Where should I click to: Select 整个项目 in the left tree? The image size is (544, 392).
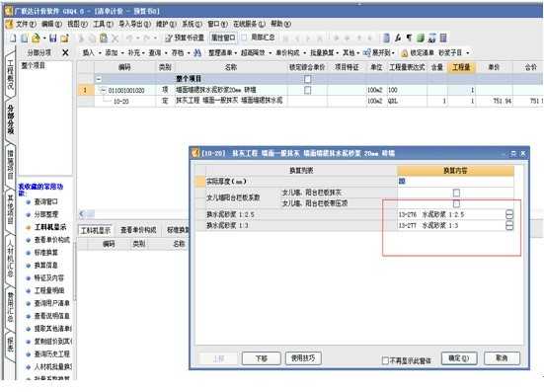coord(34,65)
